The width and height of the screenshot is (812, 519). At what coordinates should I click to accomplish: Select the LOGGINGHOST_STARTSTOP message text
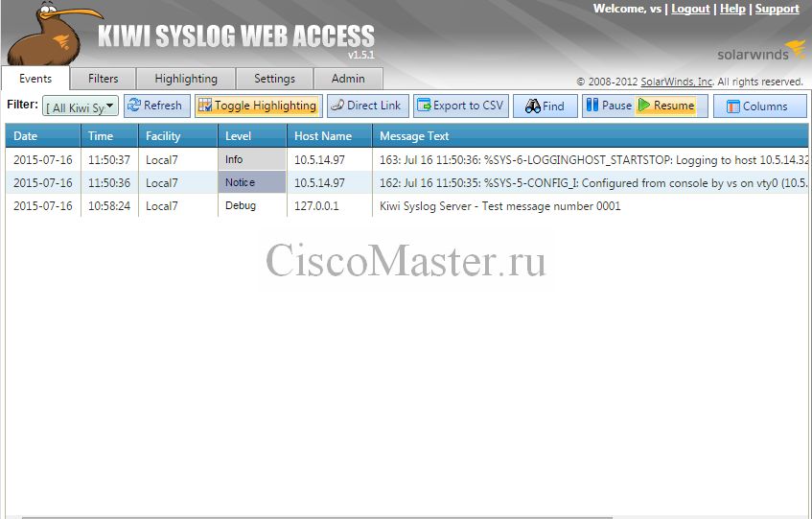coord(591,159)
